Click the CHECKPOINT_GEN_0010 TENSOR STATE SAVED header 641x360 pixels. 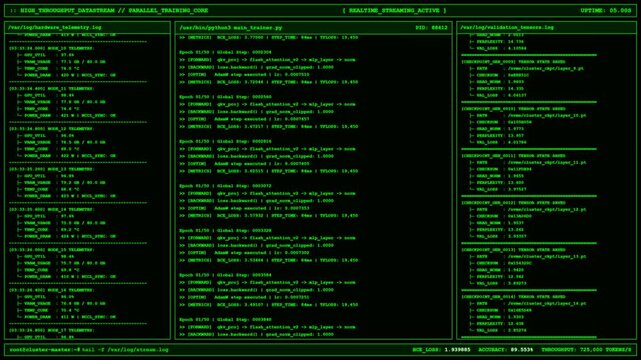[x=513, y=109]
